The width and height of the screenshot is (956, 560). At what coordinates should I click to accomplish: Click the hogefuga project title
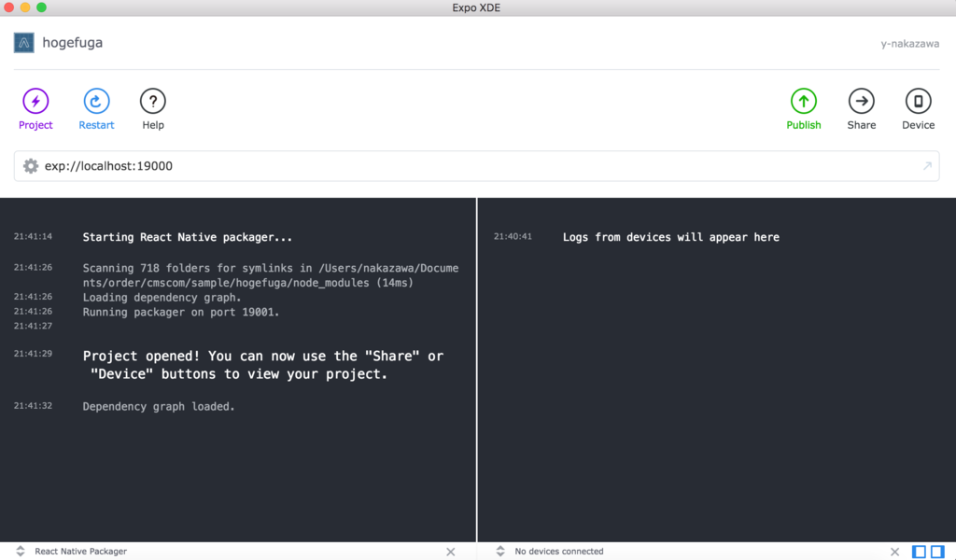tap(73, 43)
